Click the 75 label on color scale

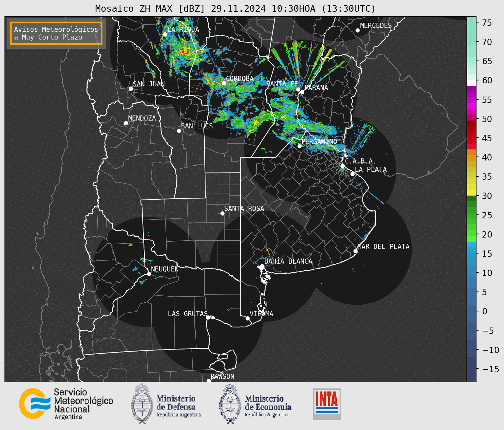486,23
